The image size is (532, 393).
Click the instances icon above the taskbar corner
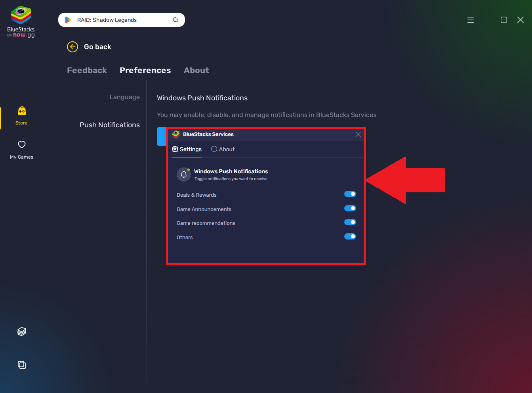(21, 364)
